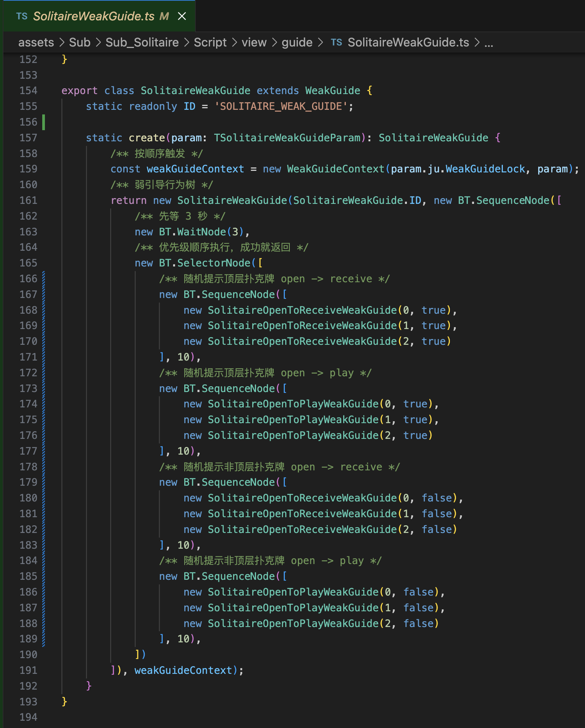585x728 pixels.
Task: Click the TypeScript icon on the editor tab
Action: [x=22, y=16]
